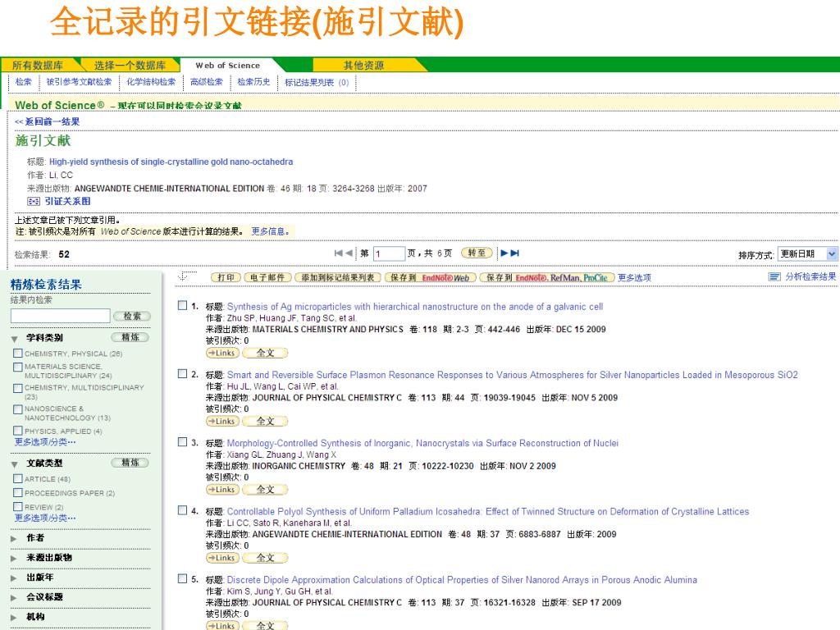The height and width of the screenshot is (630, 840).
Task: Check the box for result 2 Smart and Reversible
Action: coord(183,374)
